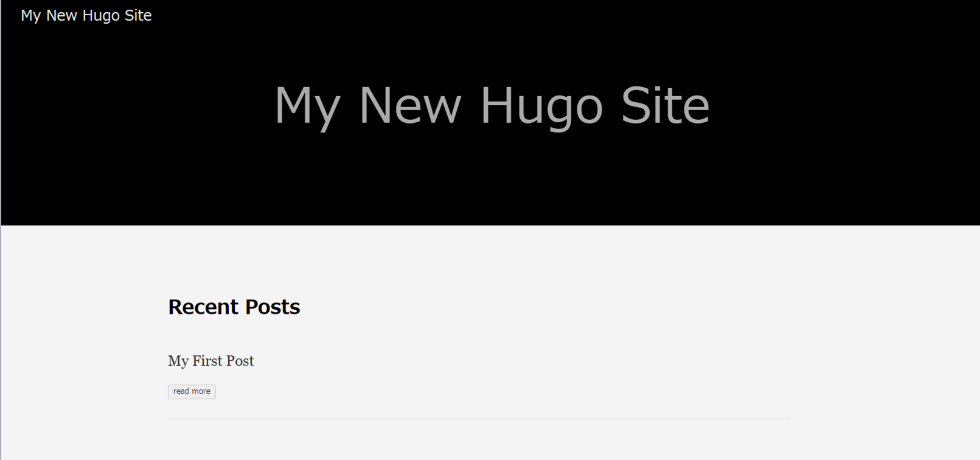The height and width of the screenshot is (460, 980).
Task: Open the "My First Post" title link
Action: [x=210, y=361]
